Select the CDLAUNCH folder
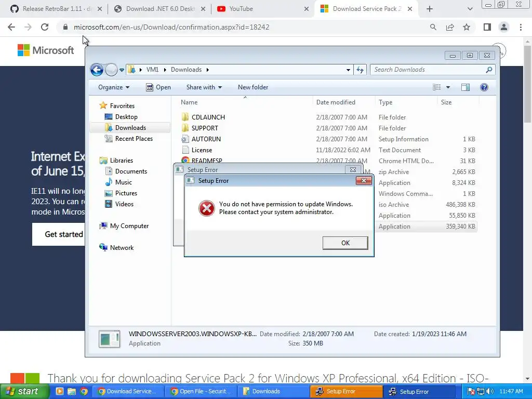Image resolution: width=532 pixels, height=399 pixels. [208, 117]
